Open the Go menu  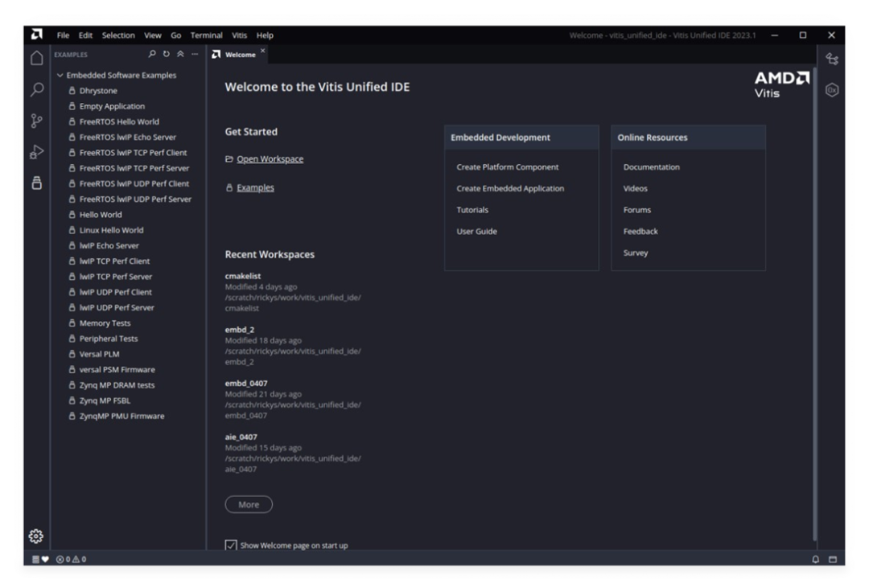(x=175, y=35)
